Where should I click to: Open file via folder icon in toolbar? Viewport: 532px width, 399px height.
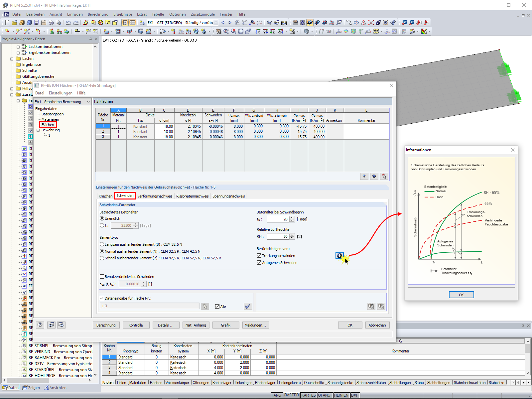15,23
